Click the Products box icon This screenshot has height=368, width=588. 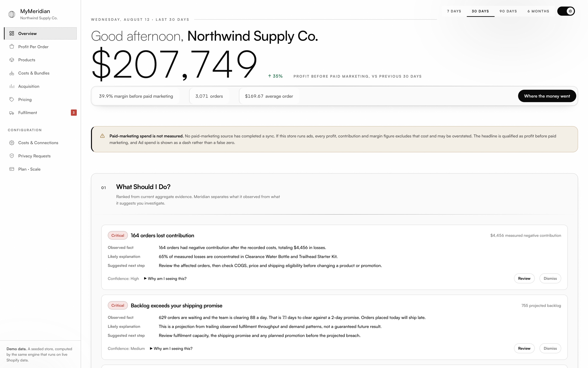[x=12, y=60]
